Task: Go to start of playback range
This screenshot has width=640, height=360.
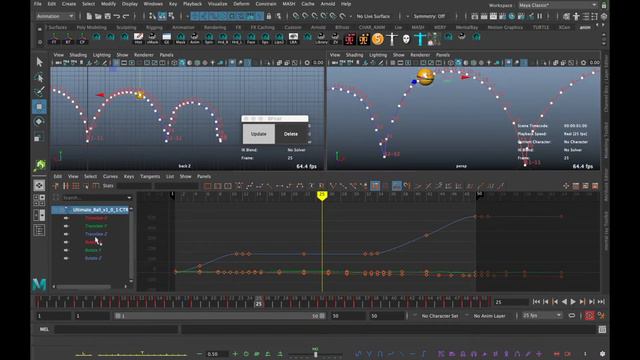Action: point(536,302)
